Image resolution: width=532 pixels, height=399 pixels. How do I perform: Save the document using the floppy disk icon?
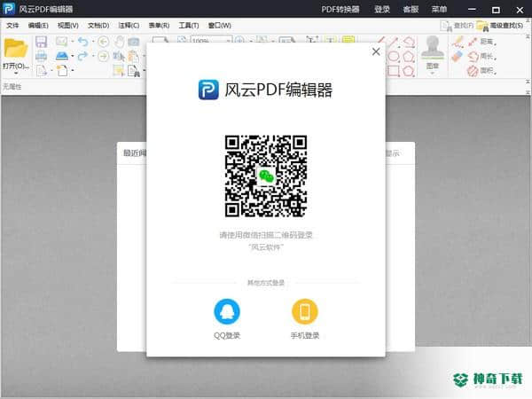click(x=41, y=42)
